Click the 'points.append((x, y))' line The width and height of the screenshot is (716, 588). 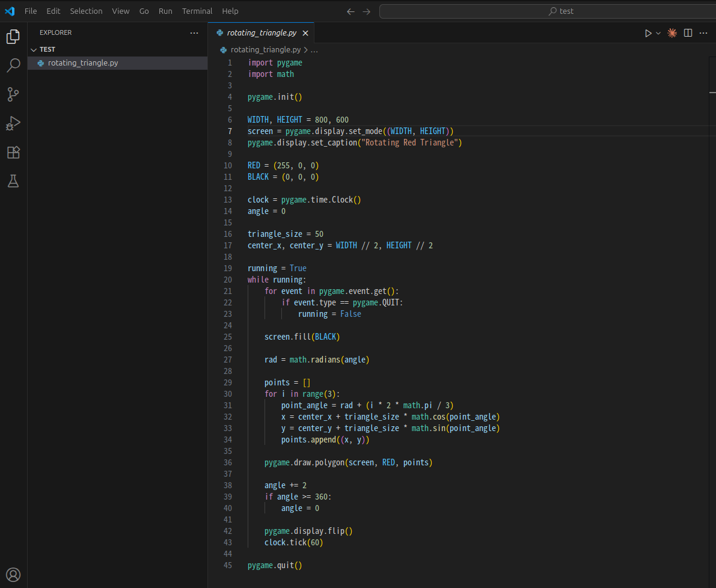(x=325, y=439)
